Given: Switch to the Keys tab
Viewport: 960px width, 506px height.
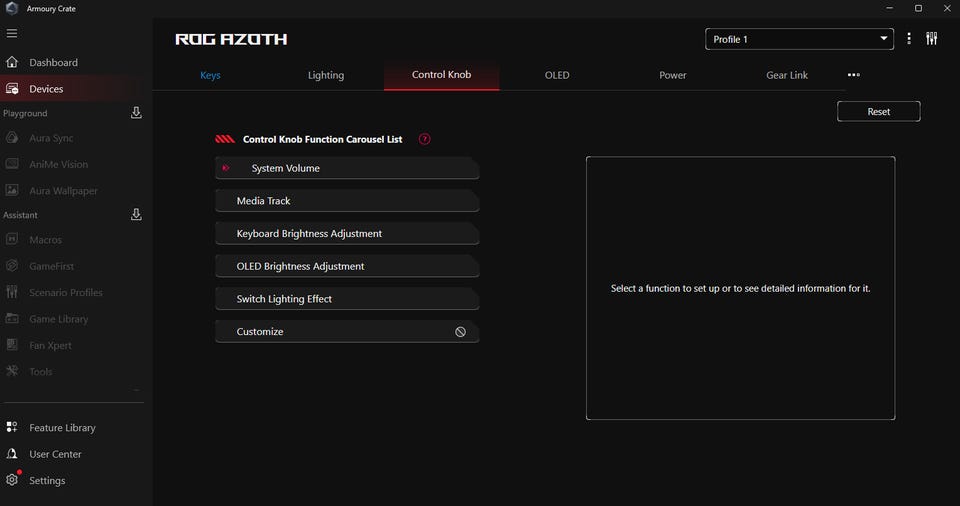Looking at the screenshot, I should coord(210,75).
